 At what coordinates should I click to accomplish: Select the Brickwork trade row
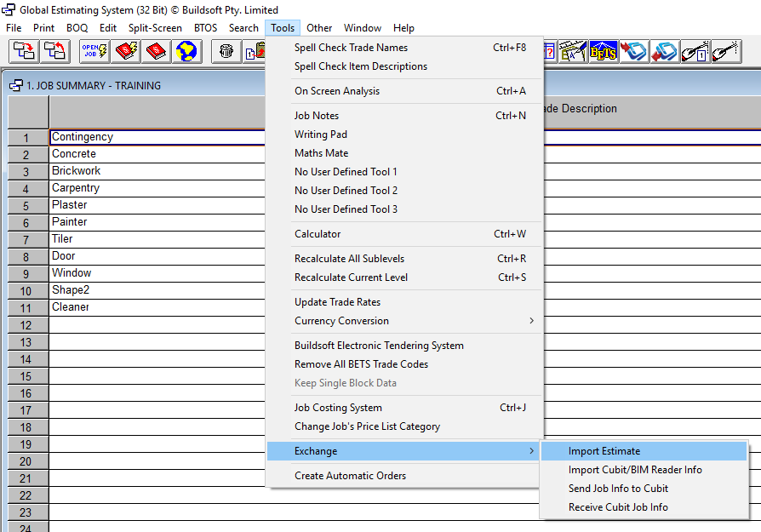tap(77, 171)
